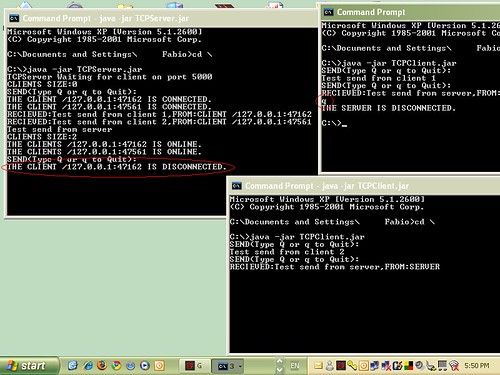Click the user figure tray icon

330,366
